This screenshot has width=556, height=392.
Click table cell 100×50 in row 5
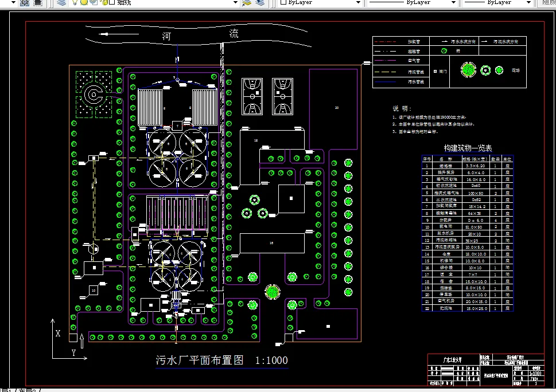coord(476,193)
